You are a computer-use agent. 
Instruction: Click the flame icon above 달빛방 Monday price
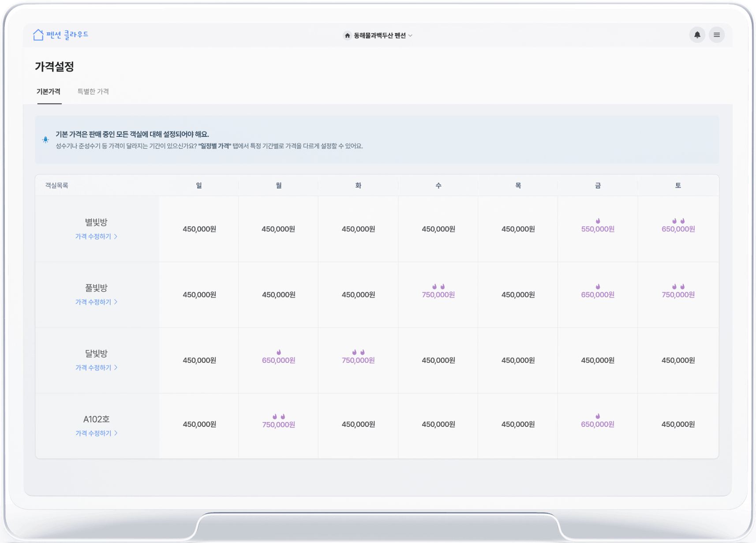point(278,352)
